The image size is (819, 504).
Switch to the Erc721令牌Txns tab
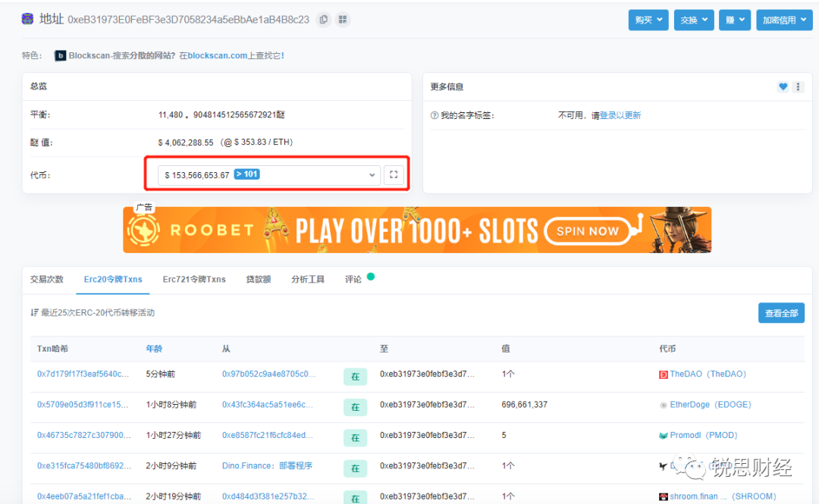pyautogui.click(x=193, y=279)
